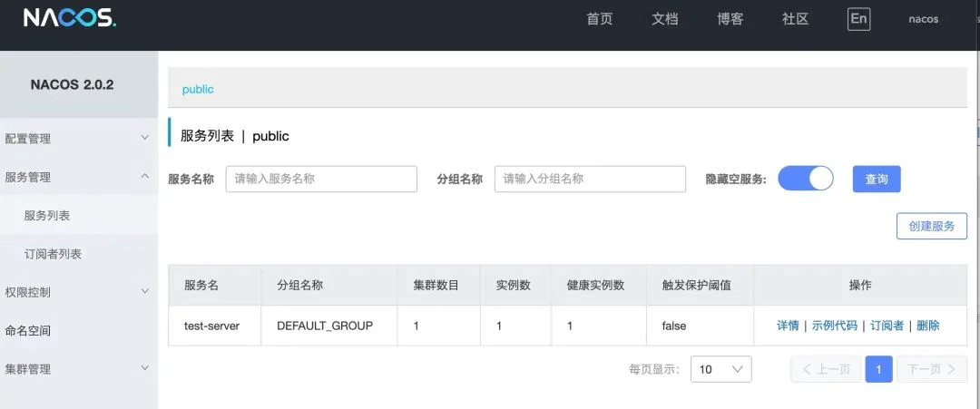Open 订阅者列表 in the sidebar

click(x=53, y=254)
